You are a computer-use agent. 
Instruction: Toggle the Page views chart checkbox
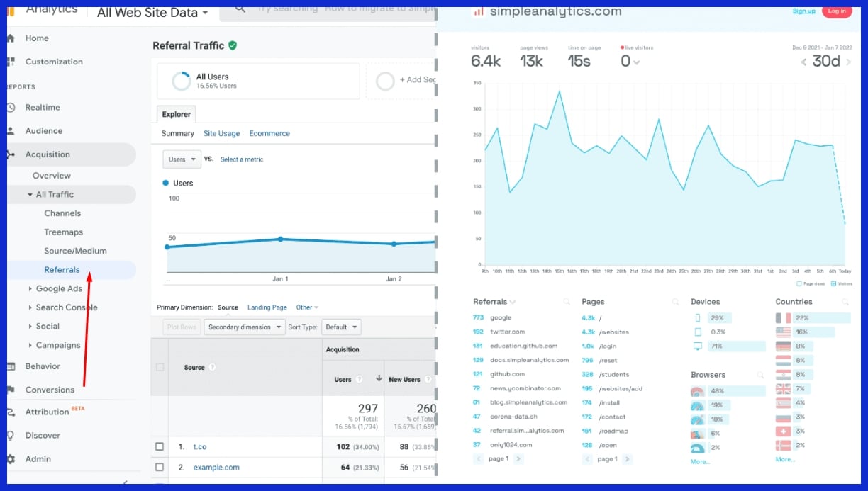[799, 283]
